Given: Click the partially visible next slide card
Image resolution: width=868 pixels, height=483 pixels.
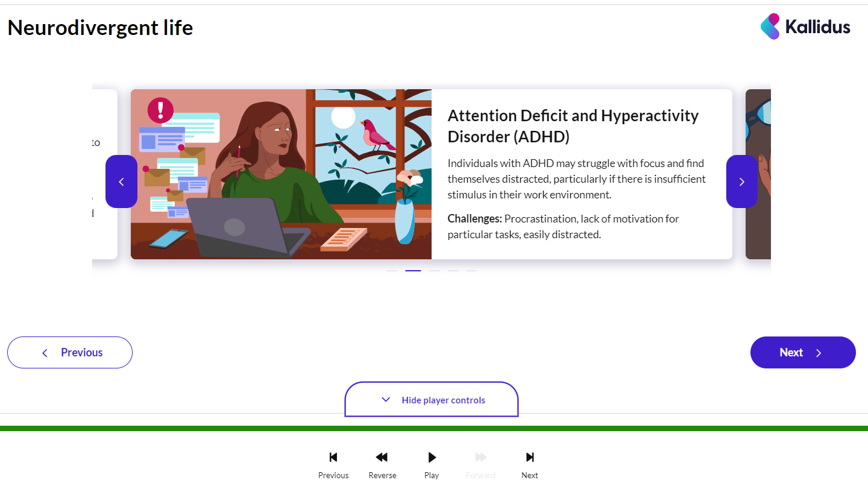Looking at the screenshot, I should pos(759,235).
